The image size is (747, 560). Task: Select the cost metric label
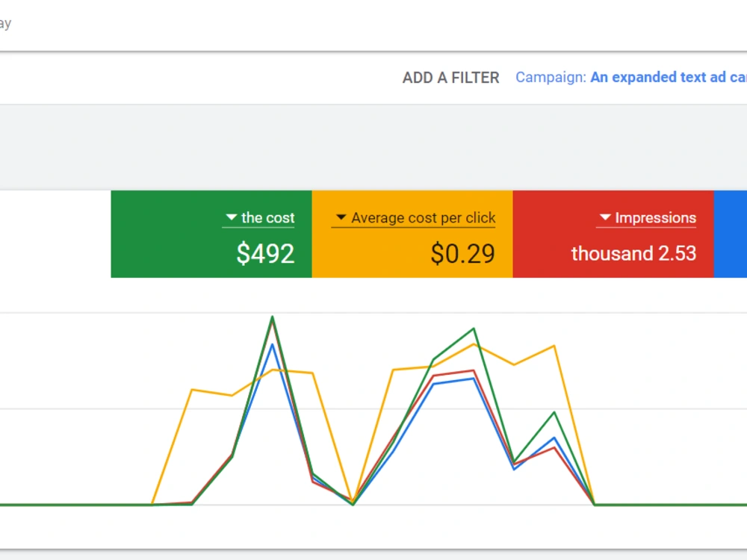(267, 217)
